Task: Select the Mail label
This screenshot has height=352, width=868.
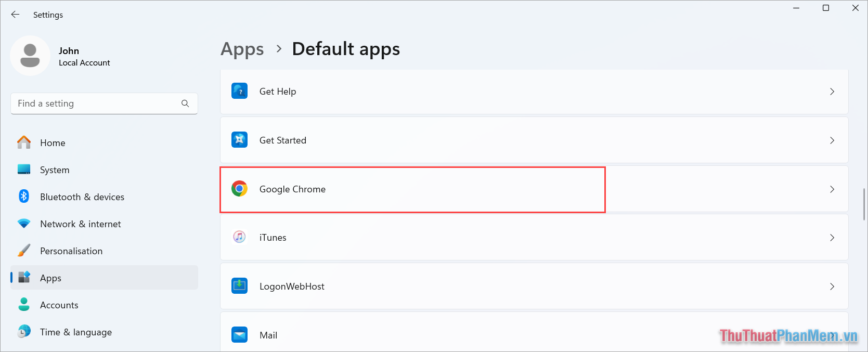Action: [x=268, y=335]
